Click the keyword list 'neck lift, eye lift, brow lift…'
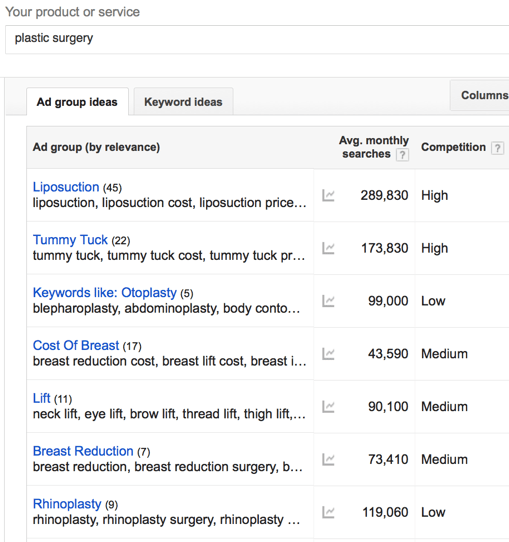509x542 pixels. [169, 414]
